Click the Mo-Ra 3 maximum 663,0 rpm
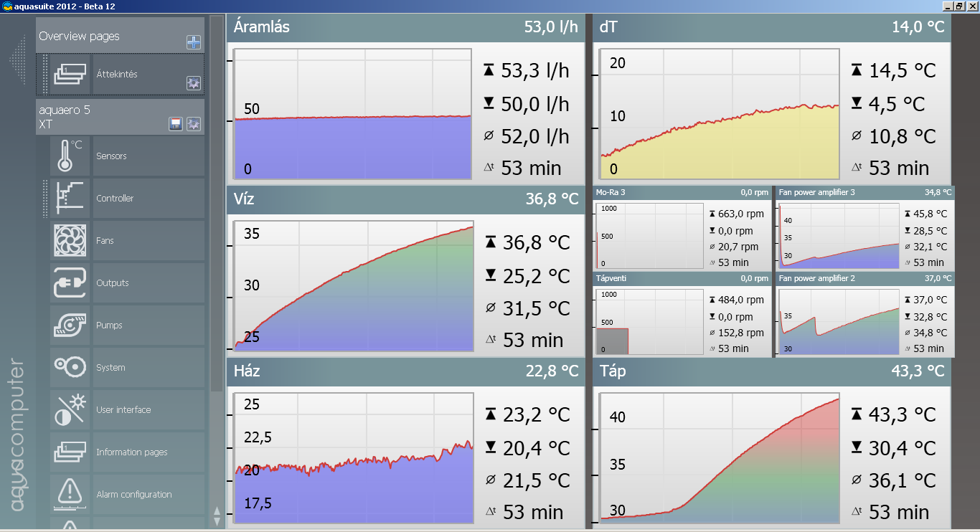 [x=740, y=214]
